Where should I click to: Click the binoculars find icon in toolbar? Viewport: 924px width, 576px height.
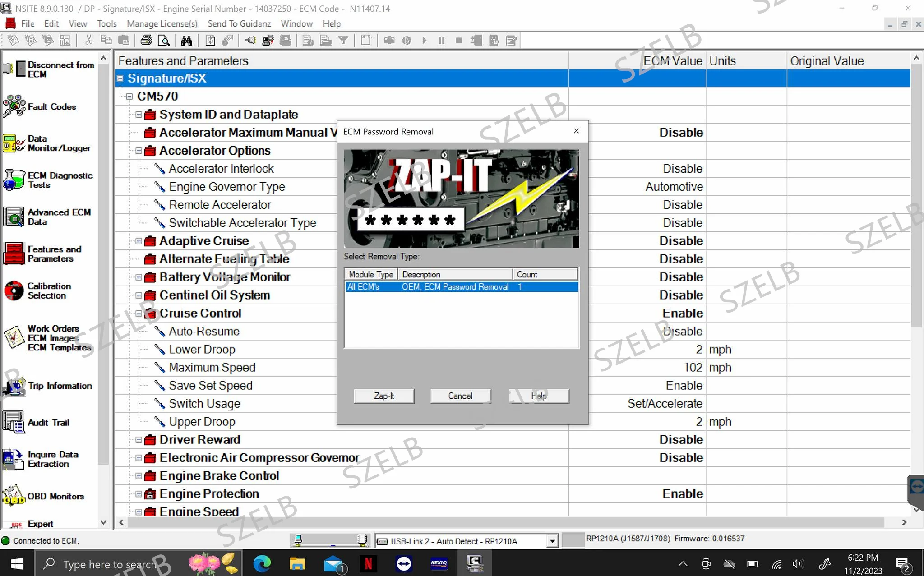pos(186,41)
